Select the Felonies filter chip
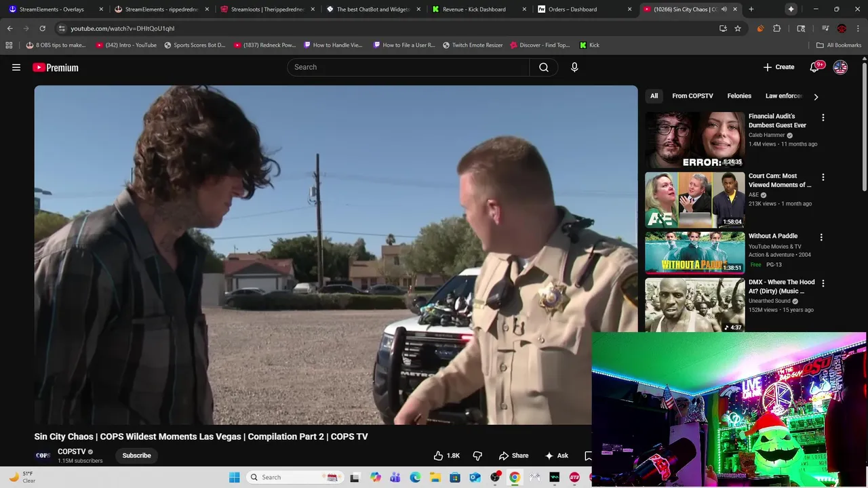This screenshot has width=868, height=488. click(739, 96)
